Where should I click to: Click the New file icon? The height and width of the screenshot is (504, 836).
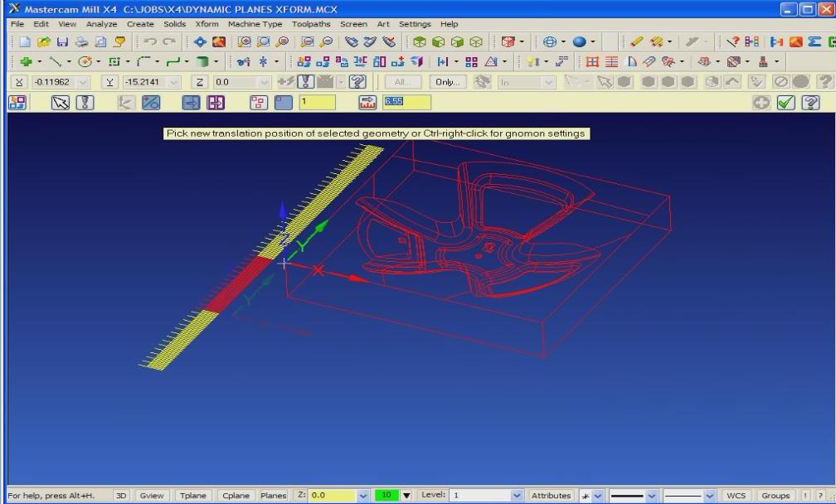point(25,41)
